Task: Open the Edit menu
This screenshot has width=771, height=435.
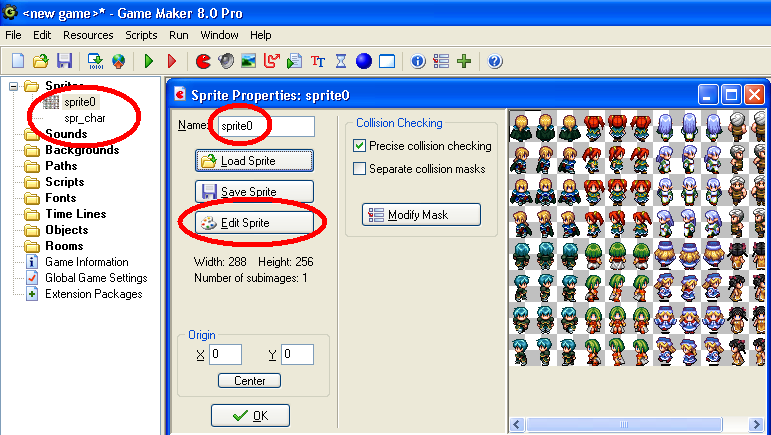Action: pyautogui.click(x=42, y=35)
